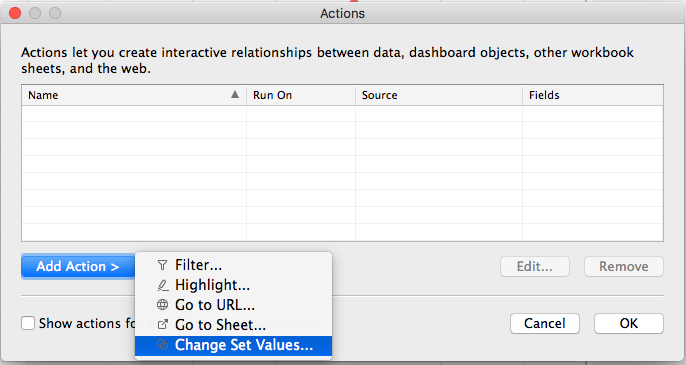686x365 pixels.
Task: Open the Add Action dropdown button
Action: (x=78, y=266)
